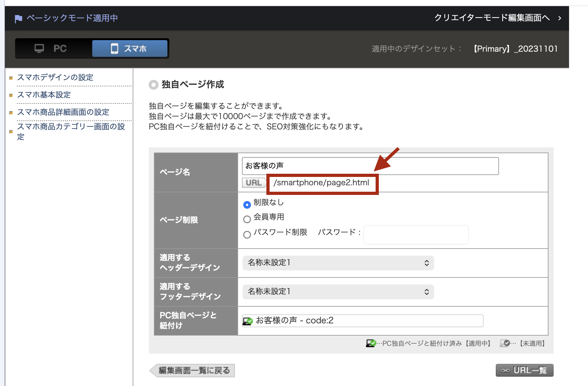Go to クリエイターモード編集画面へ link
The width and height of the screenshot is (588, 386).
[x=492, y=18]
